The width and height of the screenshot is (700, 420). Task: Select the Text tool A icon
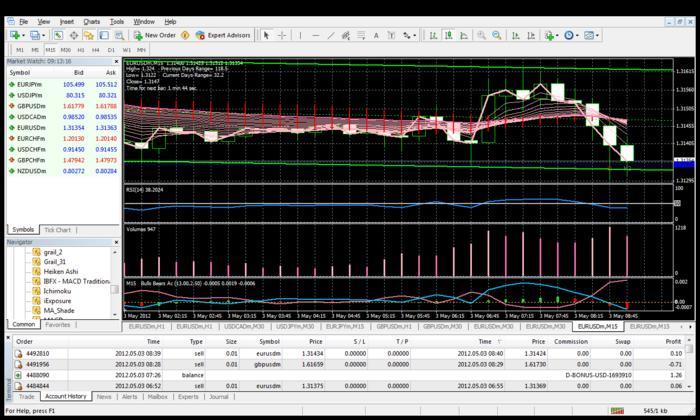[376, 35]
